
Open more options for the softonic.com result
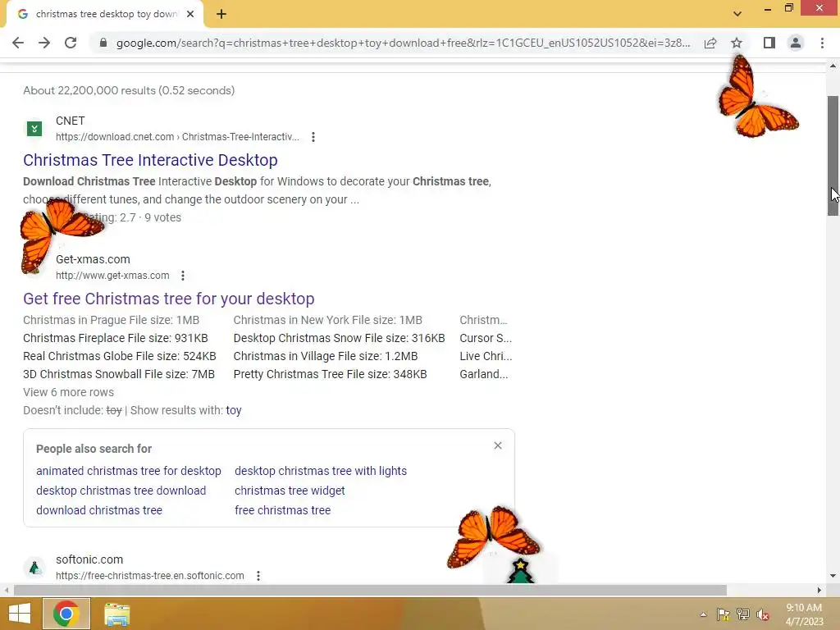coord(258,576)
